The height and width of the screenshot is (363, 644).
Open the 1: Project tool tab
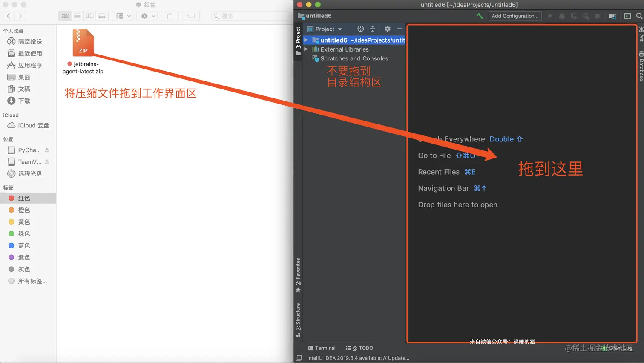point(298,41)
